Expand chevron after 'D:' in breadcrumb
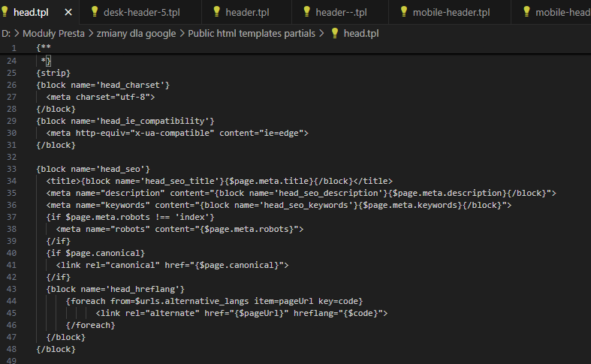591x364 pixels. coord(17,34)
